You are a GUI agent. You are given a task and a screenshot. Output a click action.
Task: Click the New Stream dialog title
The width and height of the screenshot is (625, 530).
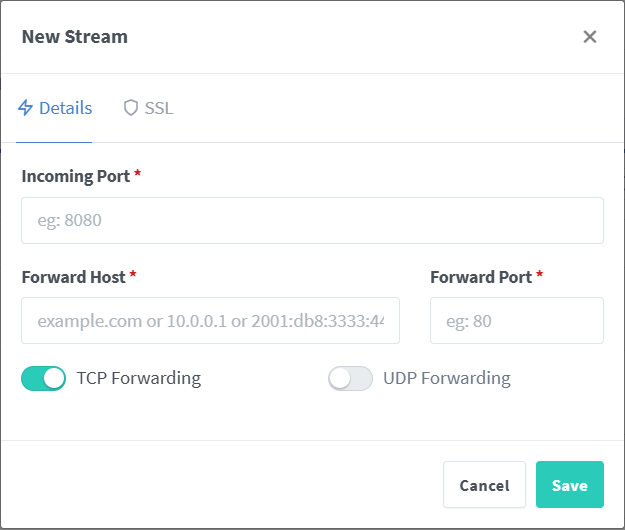pos(75,37)
